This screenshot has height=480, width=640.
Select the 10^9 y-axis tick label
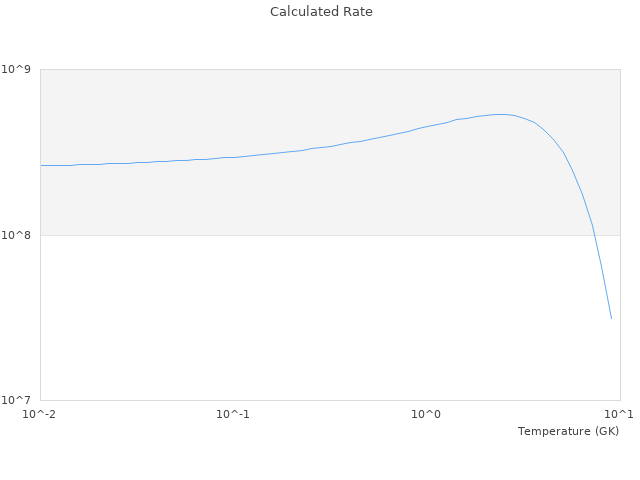point(19,69)
